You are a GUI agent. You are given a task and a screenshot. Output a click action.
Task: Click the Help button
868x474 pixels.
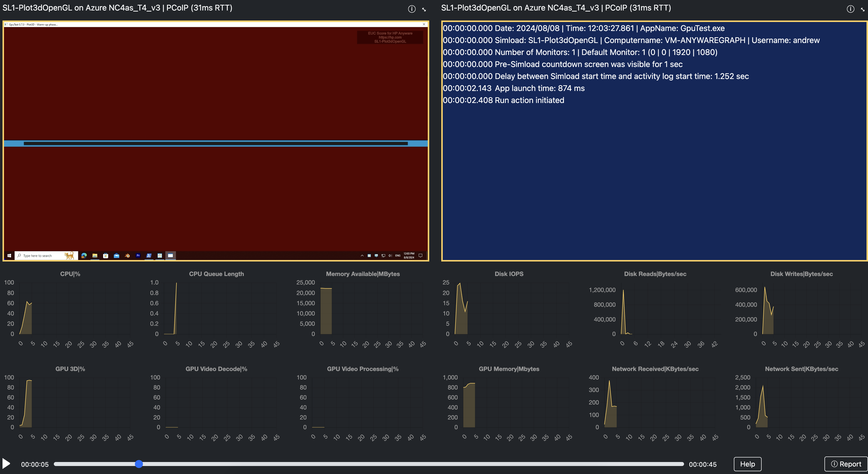[747, 464]
